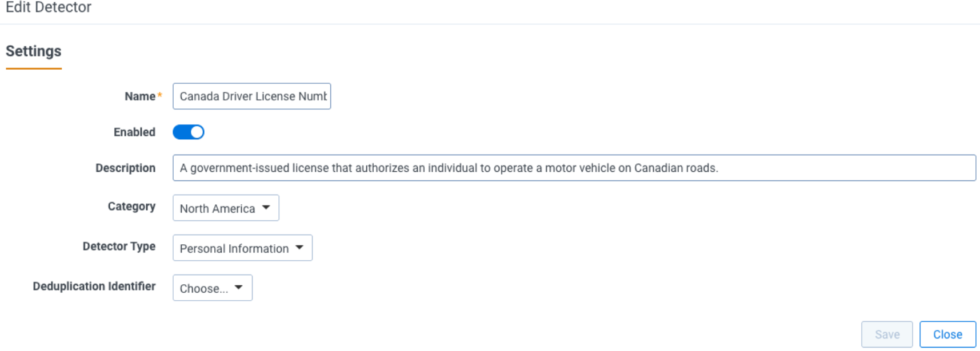Viewport: 980px width, 351px height.
Task: Switch to the Settings tab
Action: point(34,51)
